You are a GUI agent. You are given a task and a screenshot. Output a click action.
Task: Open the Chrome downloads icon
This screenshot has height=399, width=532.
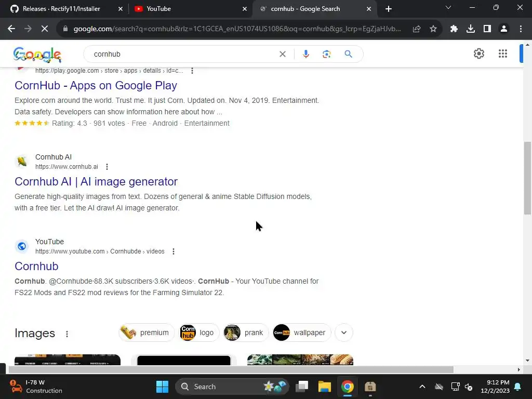(471, 29)
